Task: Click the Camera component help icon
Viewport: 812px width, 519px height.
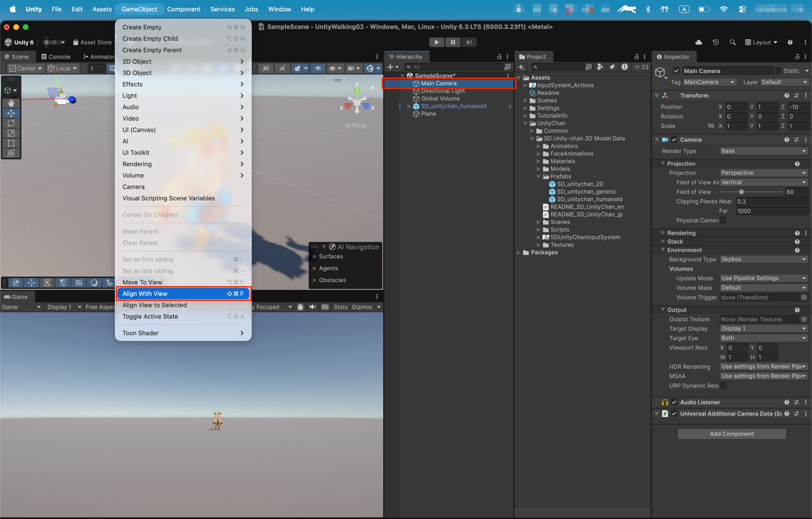Action: (786, 140)
